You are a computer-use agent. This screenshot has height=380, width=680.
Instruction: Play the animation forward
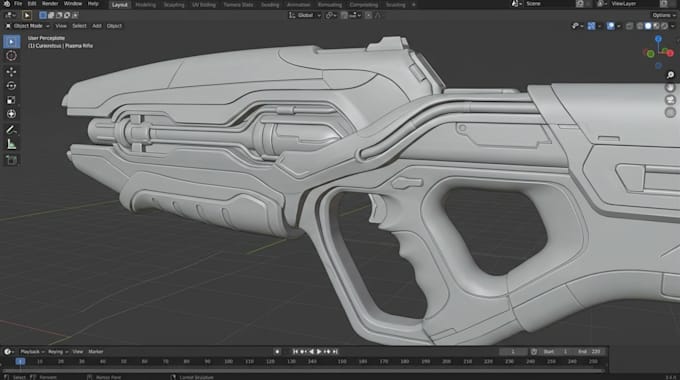click(319, 352)
